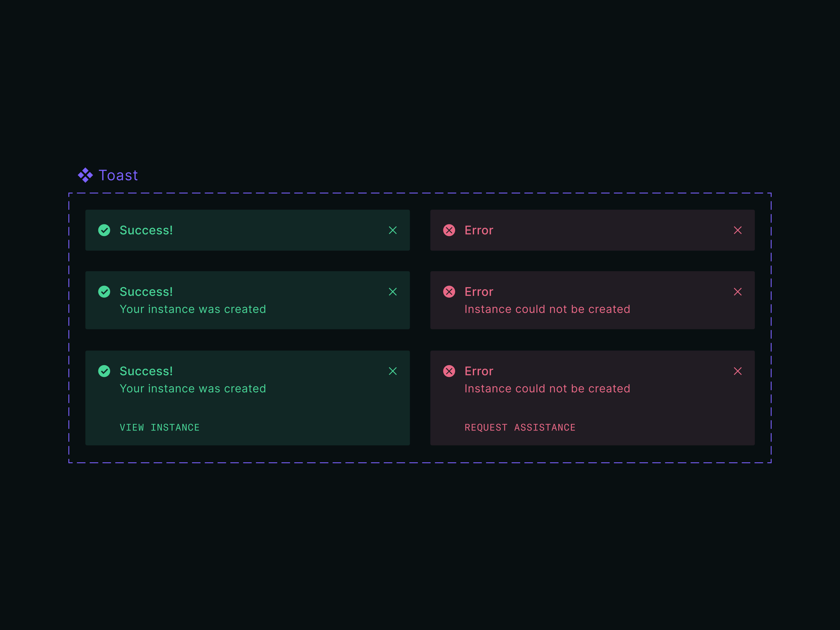The height and width of the screenshot is (630, 840).
Task: Dismiss the title-only Error toast
Action: [737, 230]
